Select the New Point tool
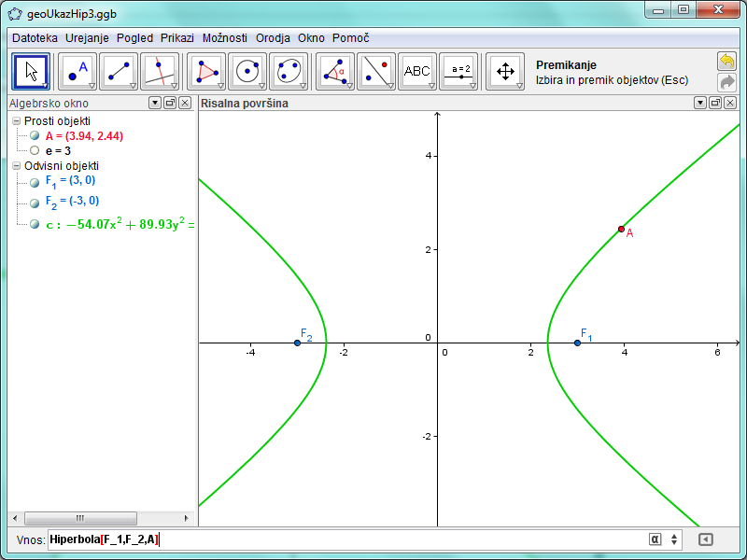 tap(78, 71)
